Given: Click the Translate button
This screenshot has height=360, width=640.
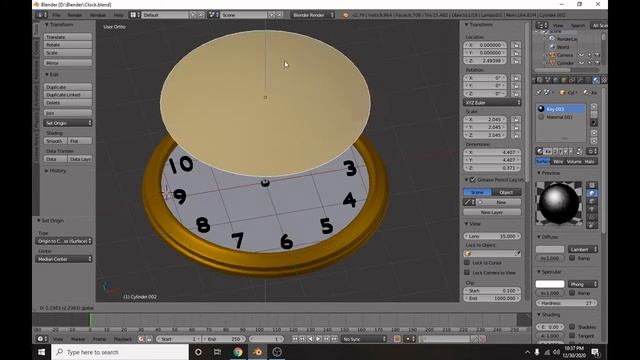Looking at the screenshot, I should click(x=67, y=37).
